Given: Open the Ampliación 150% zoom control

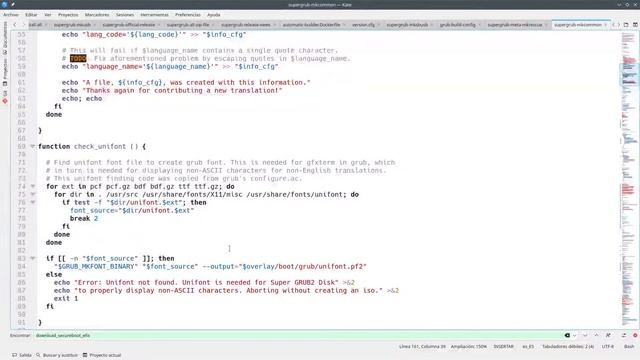Looking at the screenshot, I should click(469, 347).
